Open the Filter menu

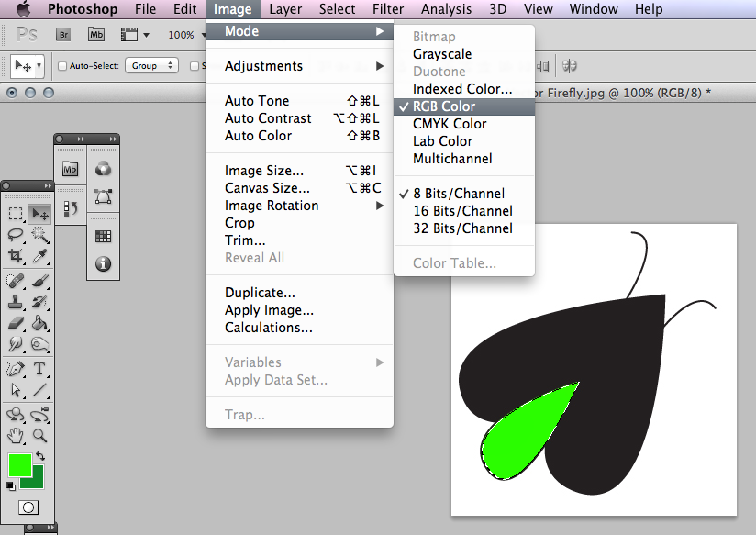point(388,9)
